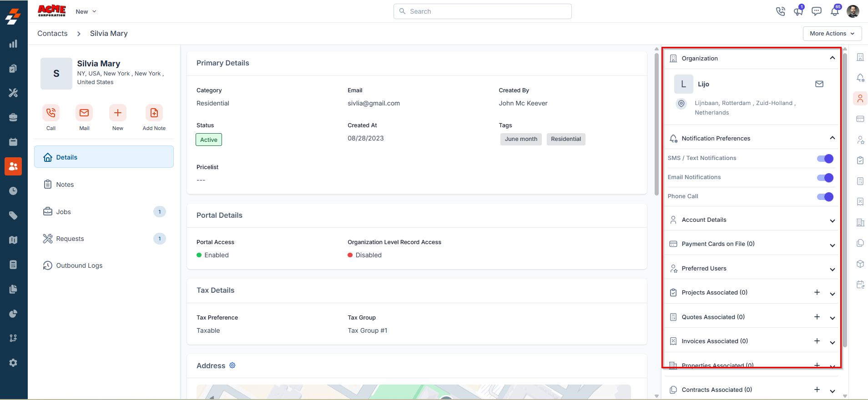Click the user profile avatar
This screenshot has height=400, width=868.
click(x=853, y=11)
